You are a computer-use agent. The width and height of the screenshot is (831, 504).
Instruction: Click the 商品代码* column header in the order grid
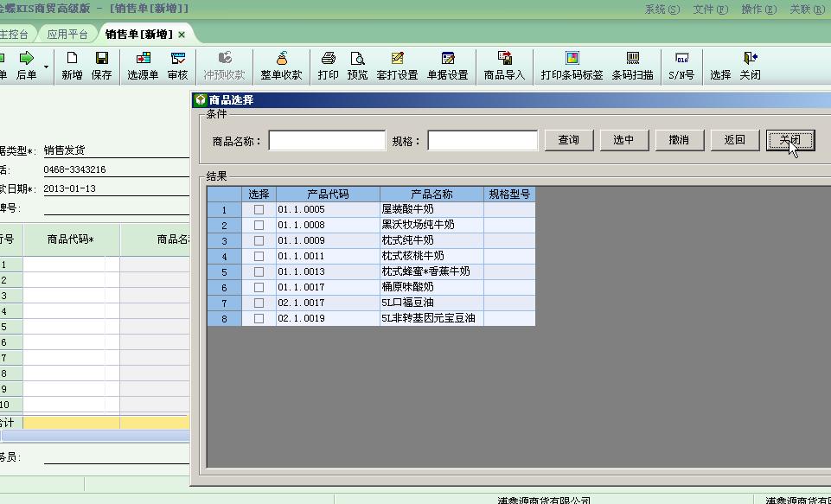(x=71, y=239)
